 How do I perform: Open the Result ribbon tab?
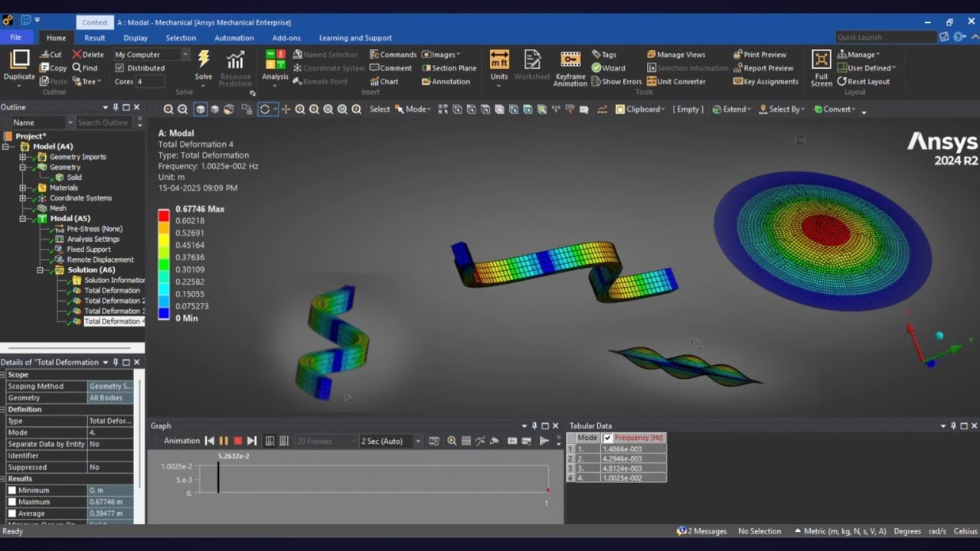95,37
